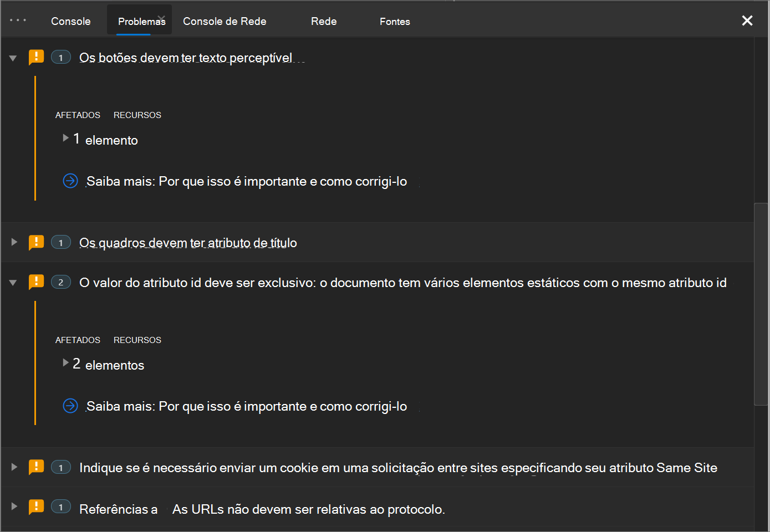This screenshot has width=770, height=532.
Task: Click arrow icon beside first Saiba mais link
Action: 70,181
